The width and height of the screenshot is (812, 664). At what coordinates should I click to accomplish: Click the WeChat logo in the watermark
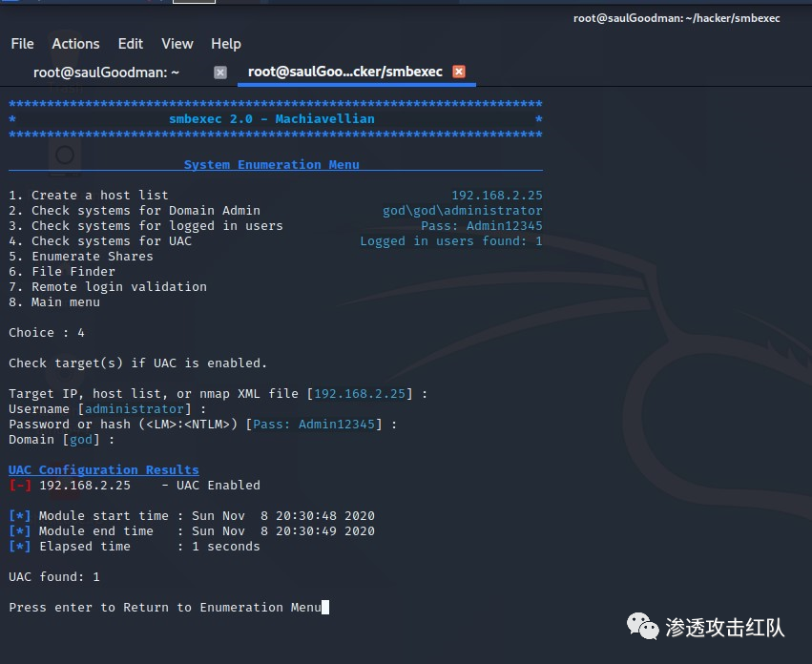[641, 626]
